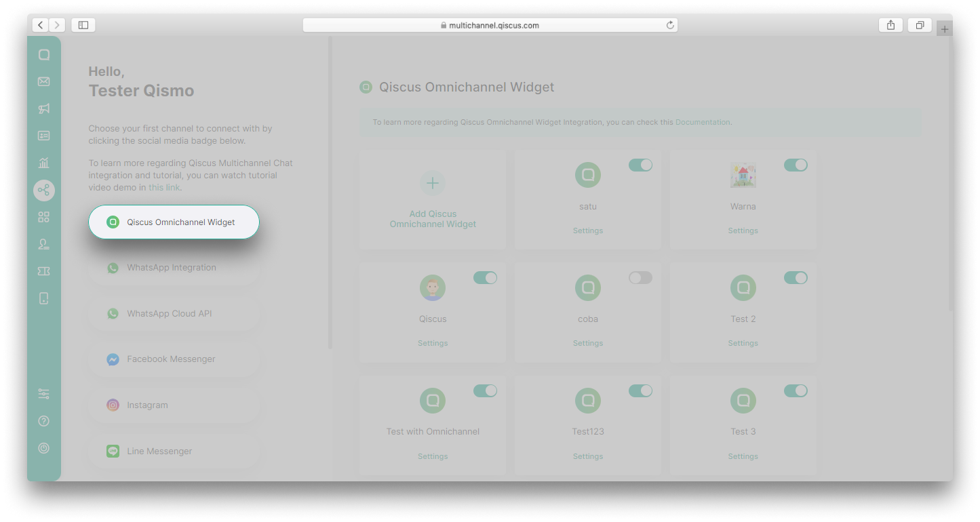Click the Warna widget house avatar
Viewport: 980px width, 522px height.
tap(743, 175)
